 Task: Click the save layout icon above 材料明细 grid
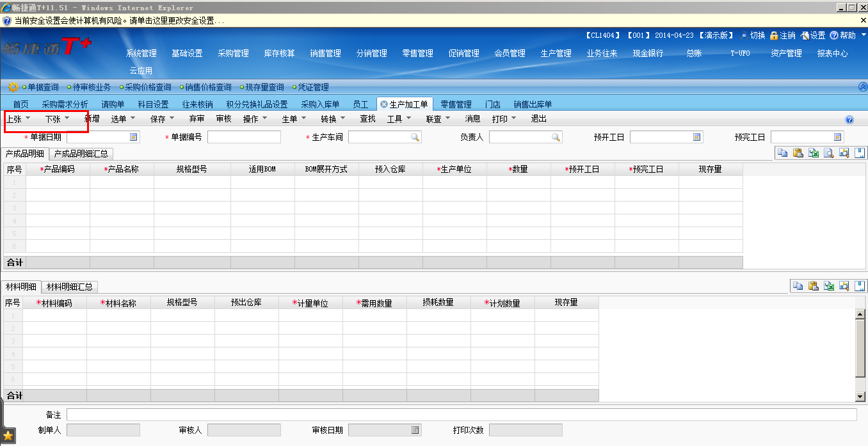tap(860, 286)
